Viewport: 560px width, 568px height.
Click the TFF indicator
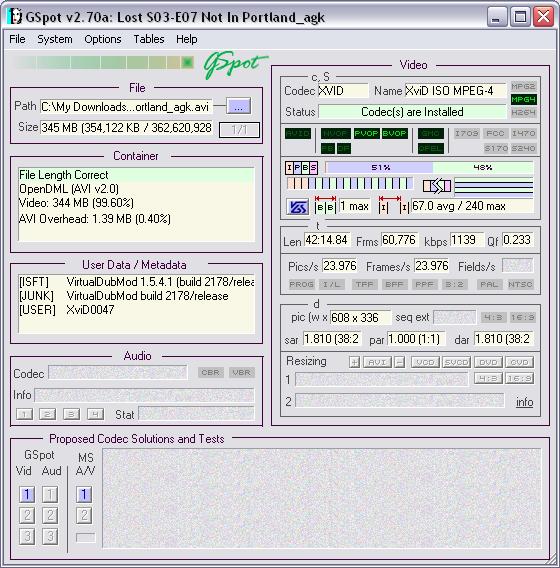coord(364,284)
